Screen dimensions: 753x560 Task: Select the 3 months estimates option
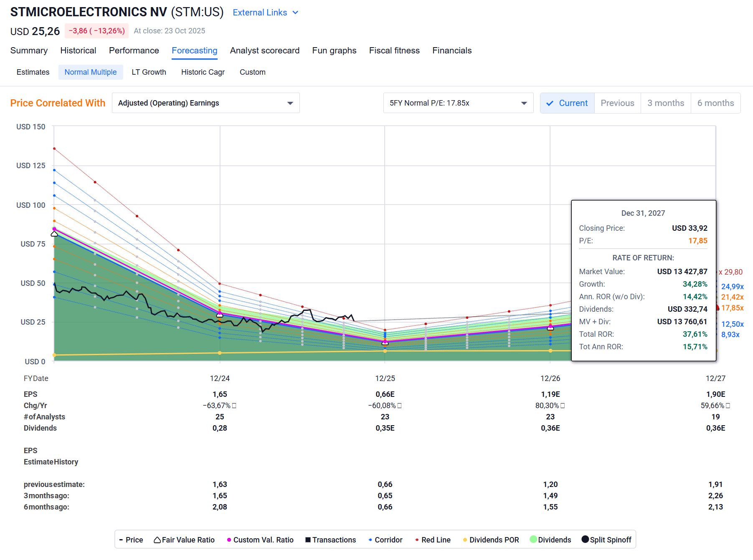pos(666,103)
